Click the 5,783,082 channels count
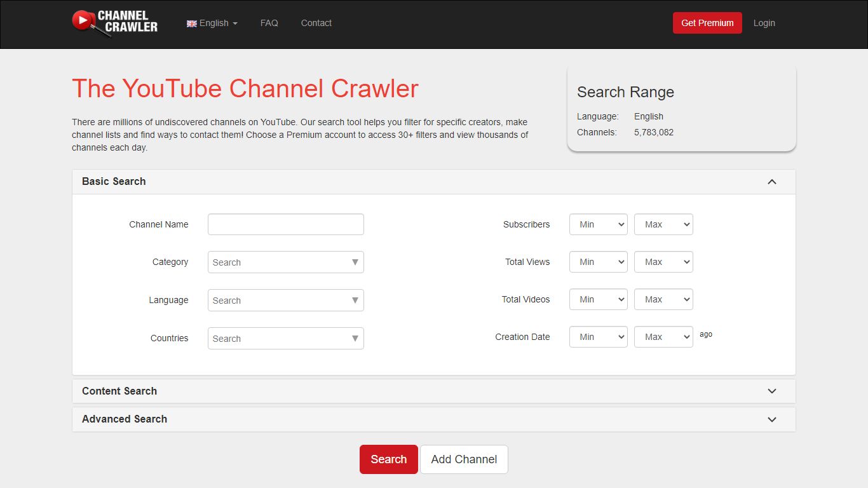 (x=654, y=132)
